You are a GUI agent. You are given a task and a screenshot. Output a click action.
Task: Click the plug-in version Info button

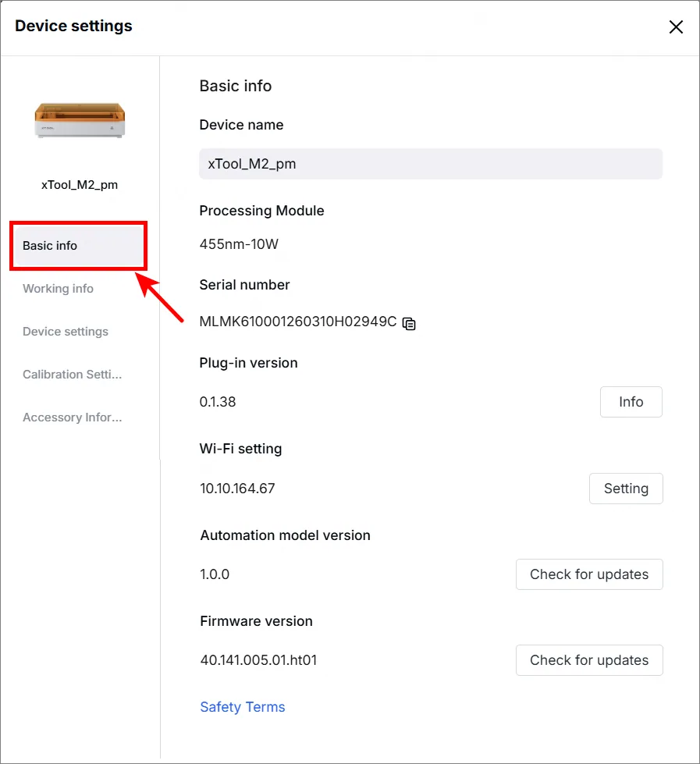pyautogui.click(x=631, y=401)
